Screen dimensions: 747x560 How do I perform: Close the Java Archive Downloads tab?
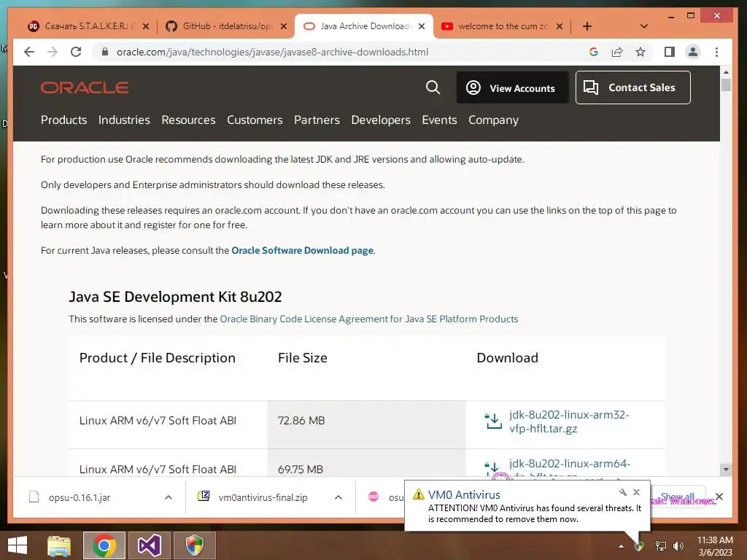422,26
